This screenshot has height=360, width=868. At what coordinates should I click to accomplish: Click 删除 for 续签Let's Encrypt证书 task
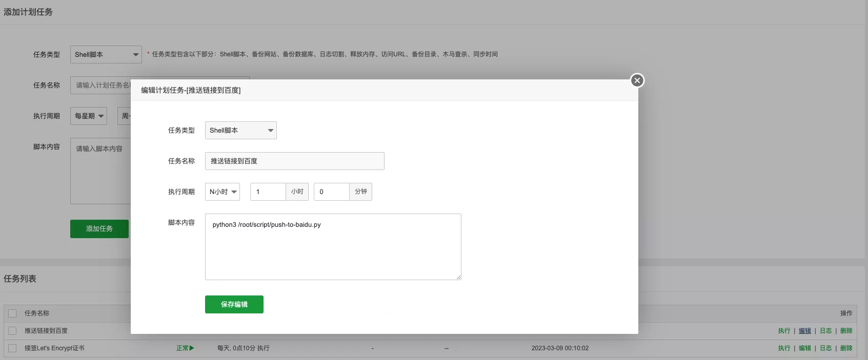tap(846, 348)
